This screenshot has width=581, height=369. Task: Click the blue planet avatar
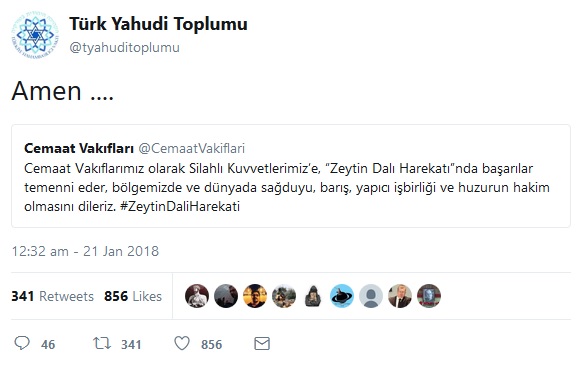coord(342,296)
